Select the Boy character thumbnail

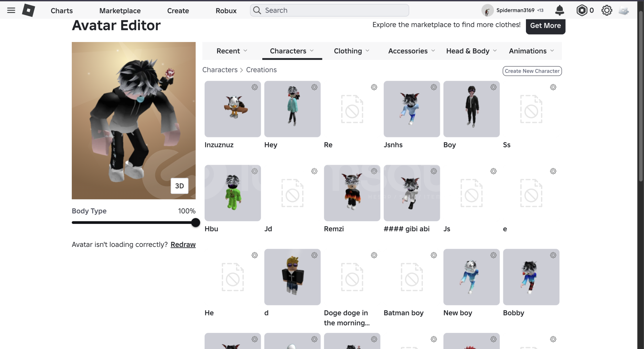tap(472, 109)
